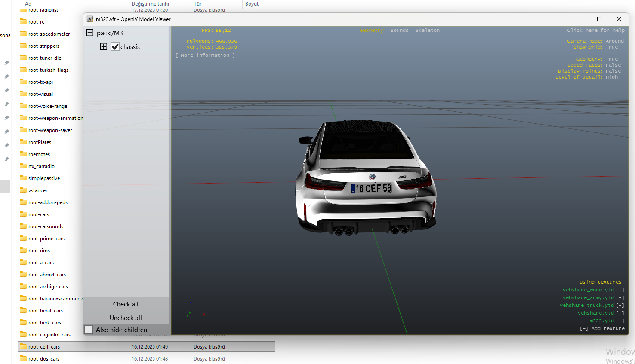Sort by the Değiştirme tarihi column header
This screenshot has height=364, width=635.
(x=150, y=4)
